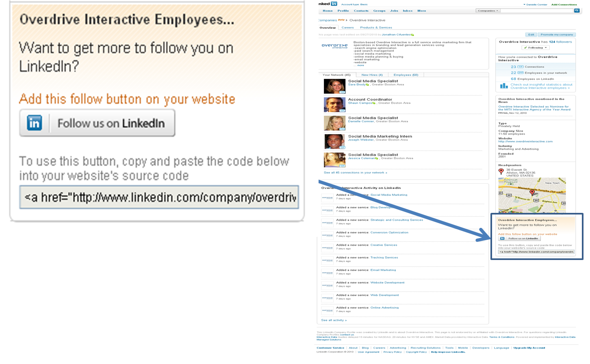Open Inbox in navigation bar
Viewport: 590px width, 364px height.
tap(408, 11)
